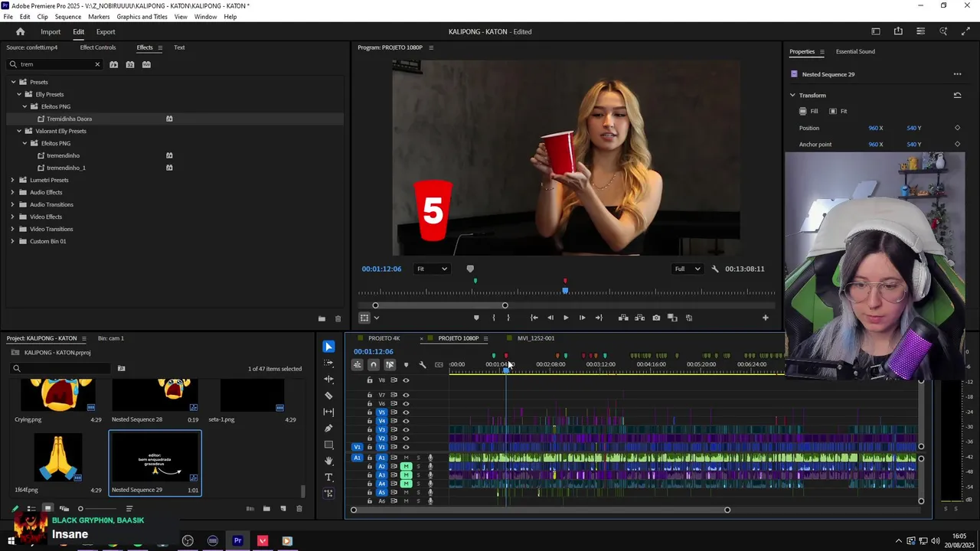Toggle track output eye for V8
Screen dimensions: 980x551
point(406,380)
